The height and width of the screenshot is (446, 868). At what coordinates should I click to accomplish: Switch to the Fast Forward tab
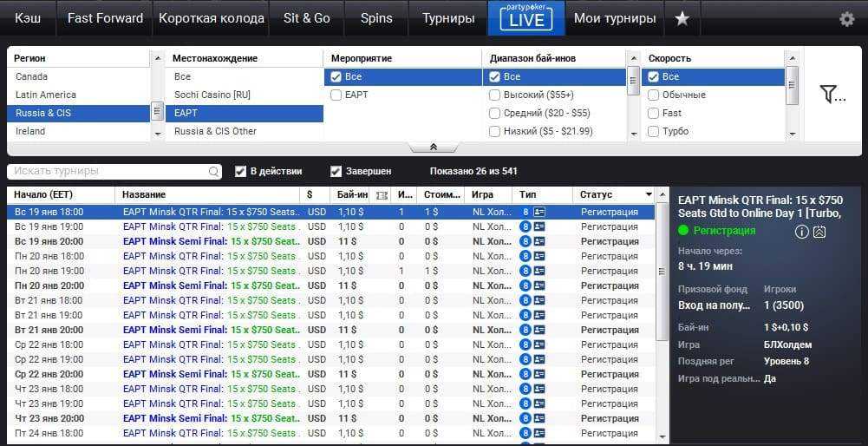[x=105, y=18]
